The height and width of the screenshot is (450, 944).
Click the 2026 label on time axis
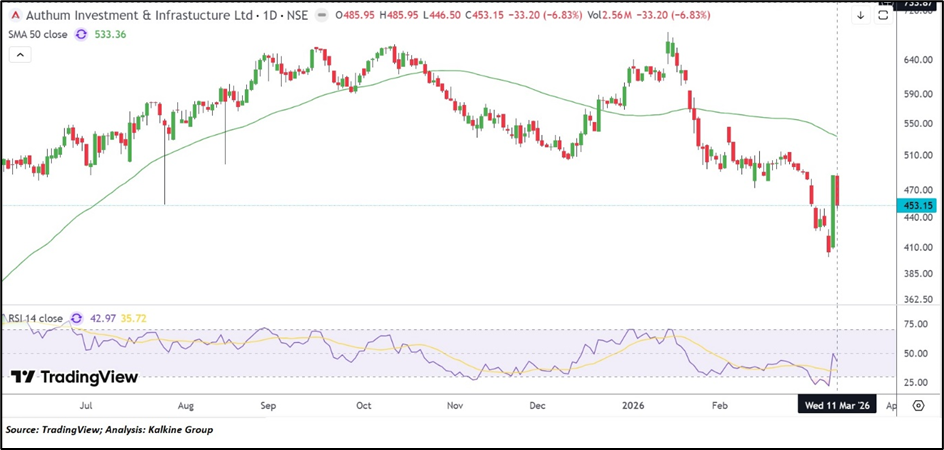[630, 407]
